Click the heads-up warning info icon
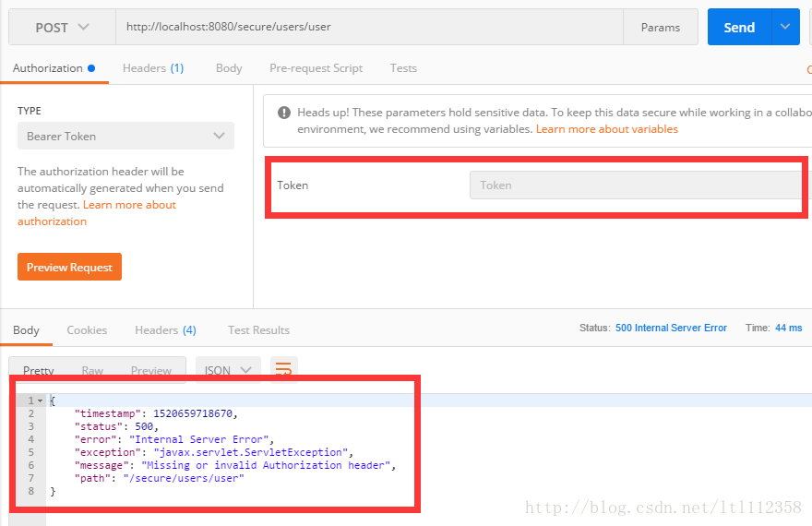Screen dimensions: 812x526 click(x=284, y=113)
